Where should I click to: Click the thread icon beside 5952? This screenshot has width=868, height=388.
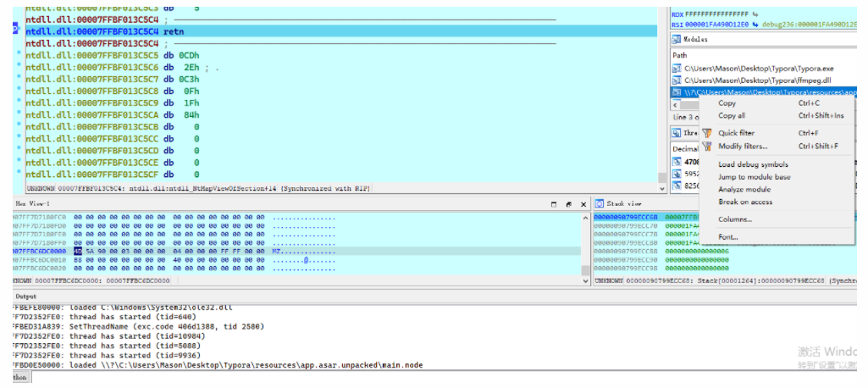coord(677,174)
